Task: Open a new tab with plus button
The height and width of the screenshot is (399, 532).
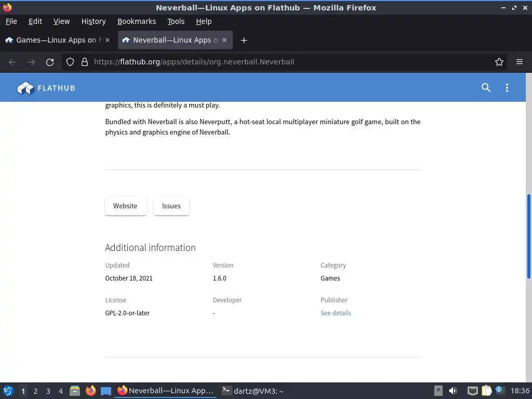Action: [x=244, y=41]
